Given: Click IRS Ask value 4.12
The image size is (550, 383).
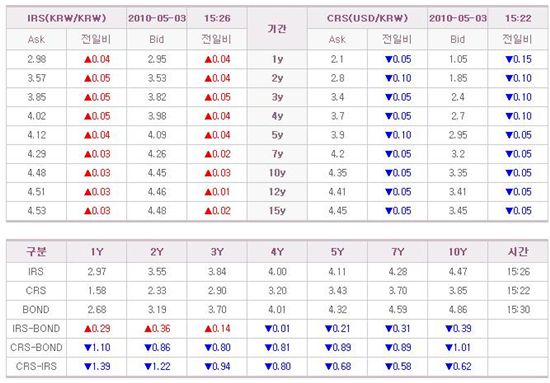Looking at the screenshot, I should pyautogui.click(x=36, y=135).
